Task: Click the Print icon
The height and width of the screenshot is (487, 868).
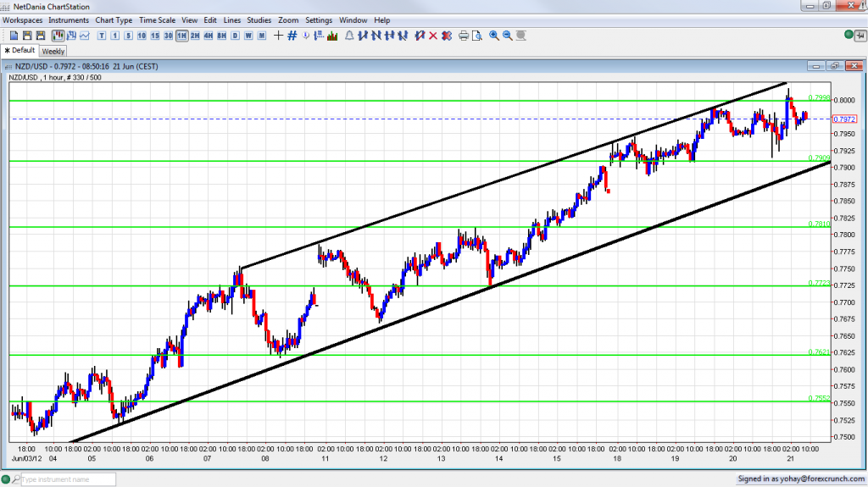Action: point(464,36)
